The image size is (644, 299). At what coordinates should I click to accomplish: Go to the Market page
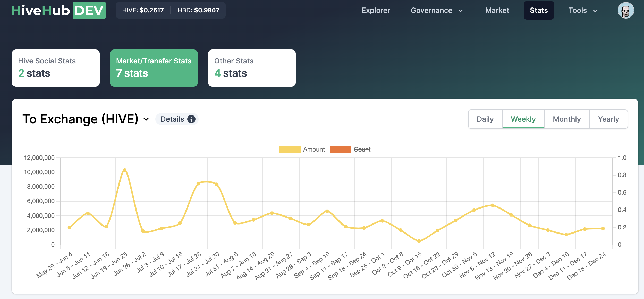(x=497, y=10)
